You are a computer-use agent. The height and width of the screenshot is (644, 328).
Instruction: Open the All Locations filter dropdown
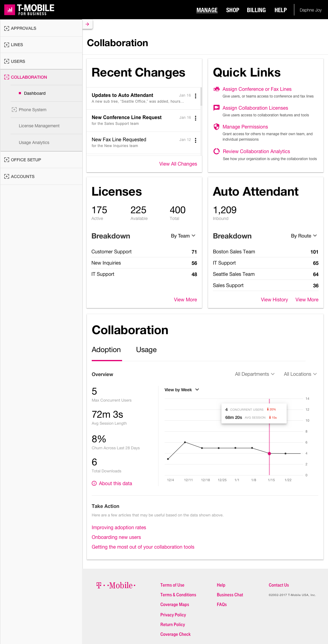300,374
